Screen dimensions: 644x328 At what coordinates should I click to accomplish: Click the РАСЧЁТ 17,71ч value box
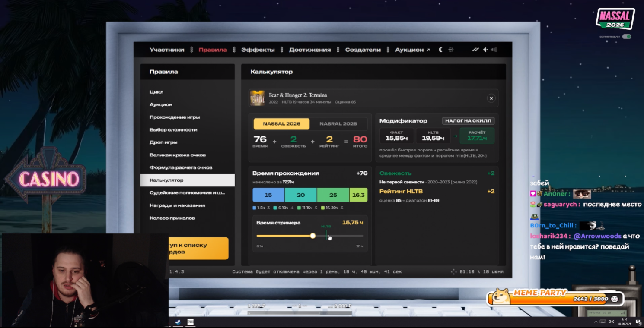click(x=477, y=136)
